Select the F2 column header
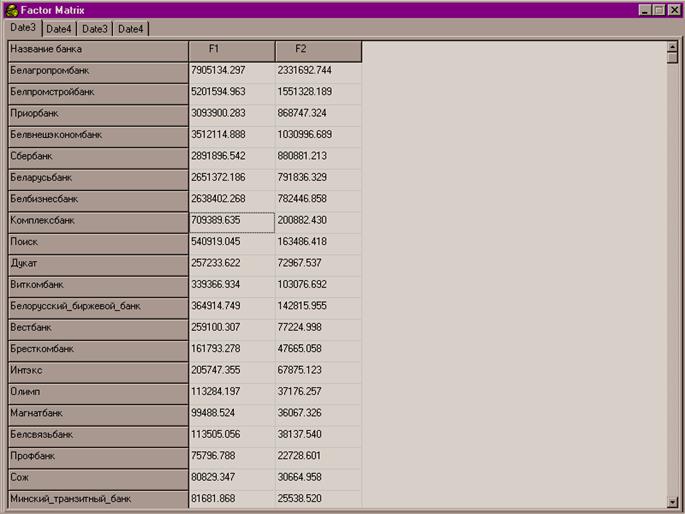Screen dimensions: 685x514 click(318, 49)
